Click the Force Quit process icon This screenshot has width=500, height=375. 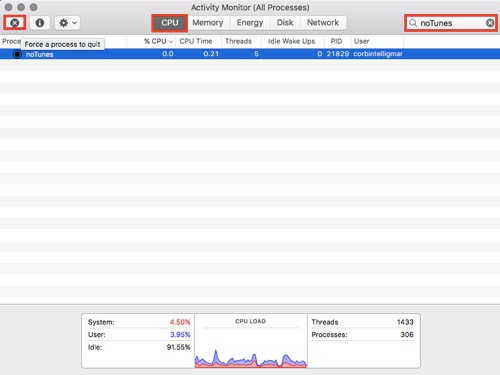(15, 23)
